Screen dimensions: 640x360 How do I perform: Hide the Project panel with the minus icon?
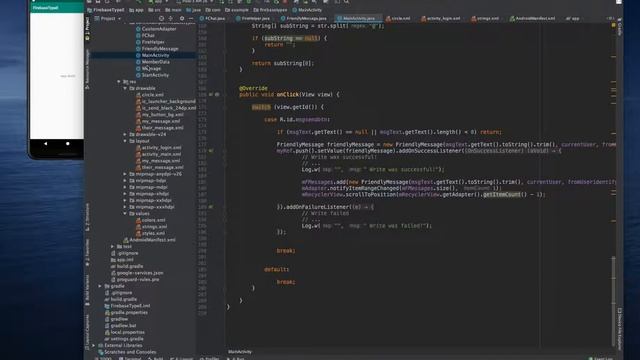(x=191, y=18)
